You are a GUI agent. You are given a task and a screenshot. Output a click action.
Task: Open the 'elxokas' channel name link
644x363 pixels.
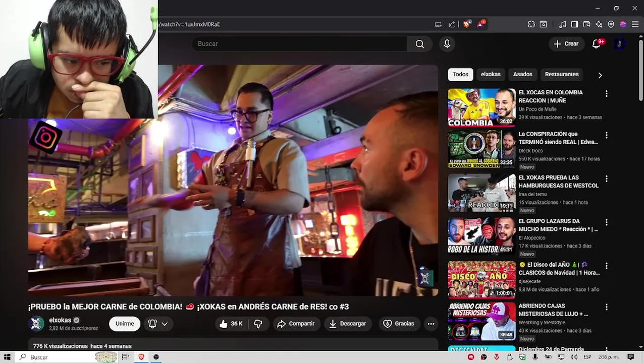point(60,320)
